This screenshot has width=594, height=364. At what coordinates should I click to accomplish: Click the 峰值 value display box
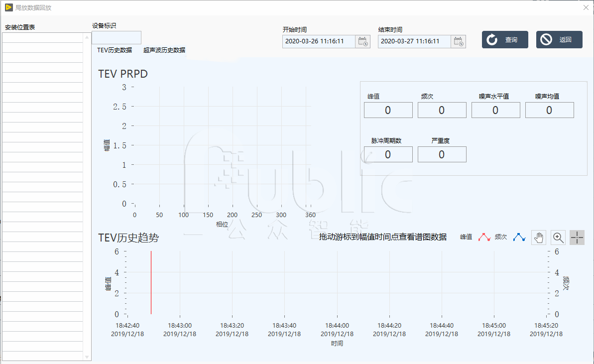click(x=388, y=110)
